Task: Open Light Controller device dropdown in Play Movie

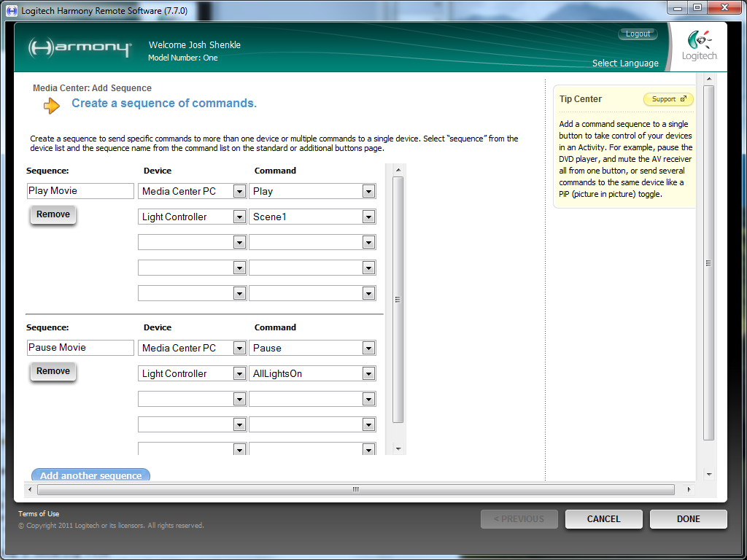Action: pyautogui.click(x=192, y=217)
